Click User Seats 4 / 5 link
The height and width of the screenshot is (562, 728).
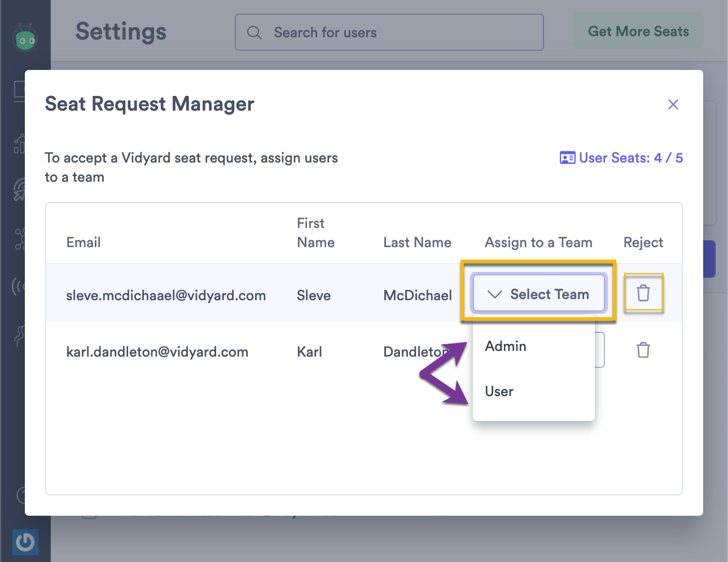[x=621, y=158]
